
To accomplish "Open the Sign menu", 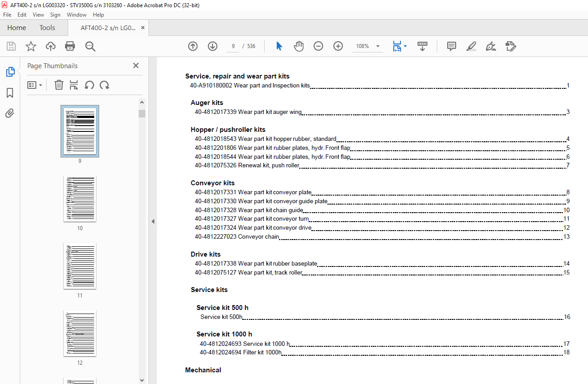I will [x=55, y=15].
